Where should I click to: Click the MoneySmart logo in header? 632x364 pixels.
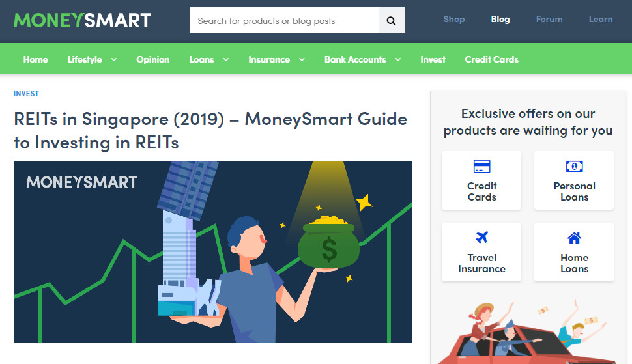[x=82, y=20]
